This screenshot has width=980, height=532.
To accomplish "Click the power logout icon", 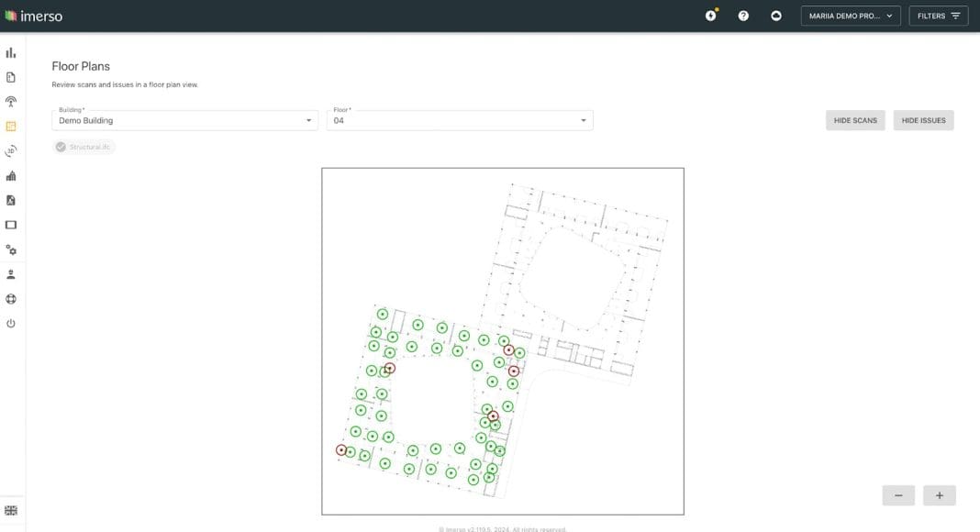I will [x=11, y=324].
